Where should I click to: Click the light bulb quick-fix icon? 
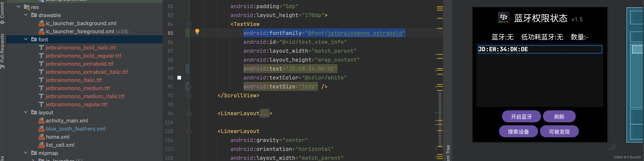197,32
